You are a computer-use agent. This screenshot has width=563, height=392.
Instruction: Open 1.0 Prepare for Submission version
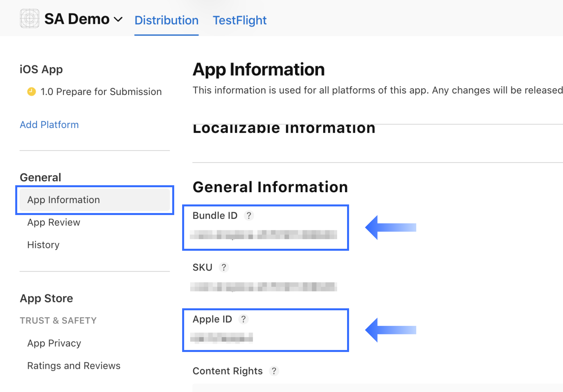[101, 92]
